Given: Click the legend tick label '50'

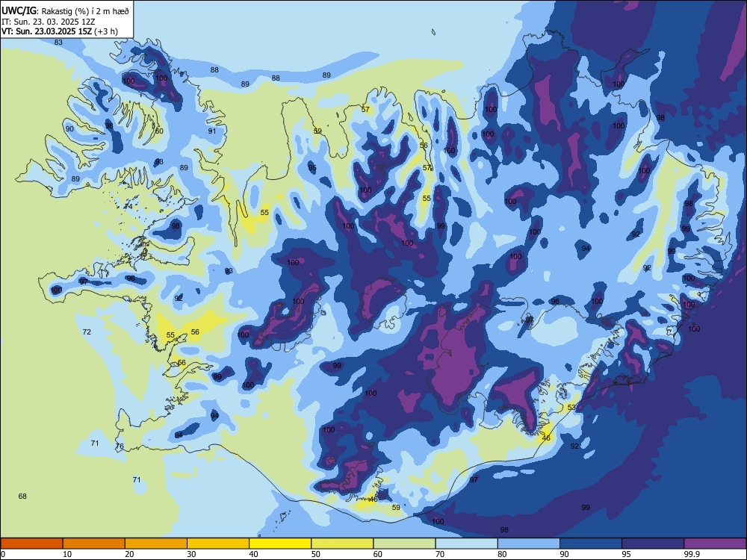Looking at the screenshot, I should (x=315, y=554).
